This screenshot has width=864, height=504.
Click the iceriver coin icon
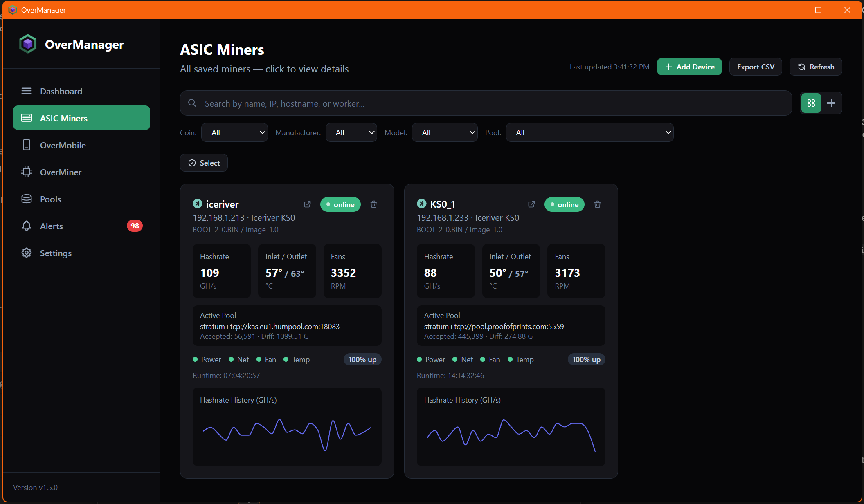click(198, 204)
